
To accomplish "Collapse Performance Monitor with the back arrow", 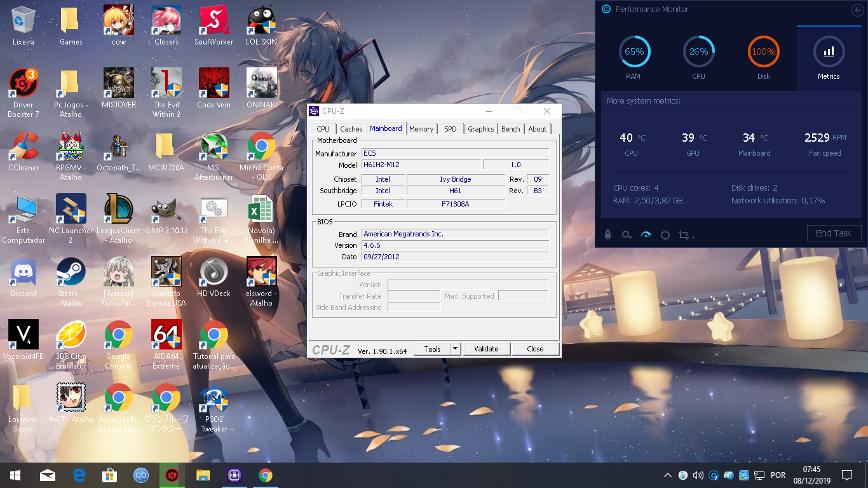I will (857, 10).
